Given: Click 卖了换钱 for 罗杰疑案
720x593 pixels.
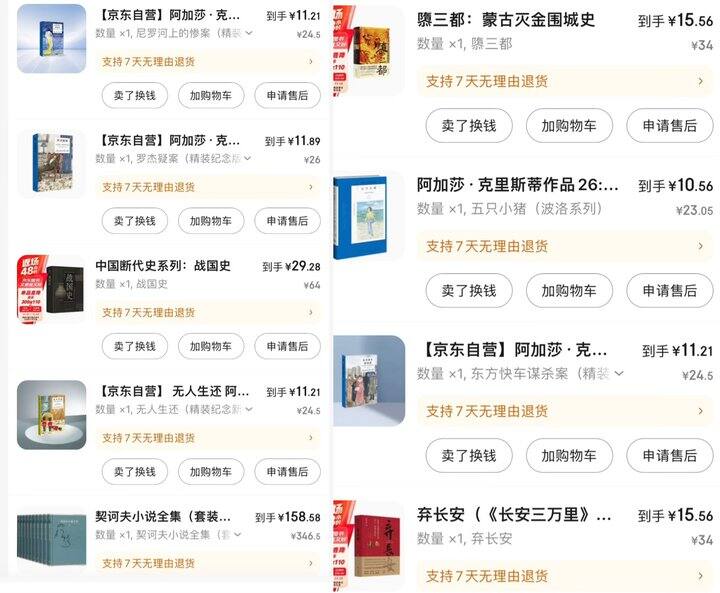Looking at the screenshot, I should click(135, 221).
